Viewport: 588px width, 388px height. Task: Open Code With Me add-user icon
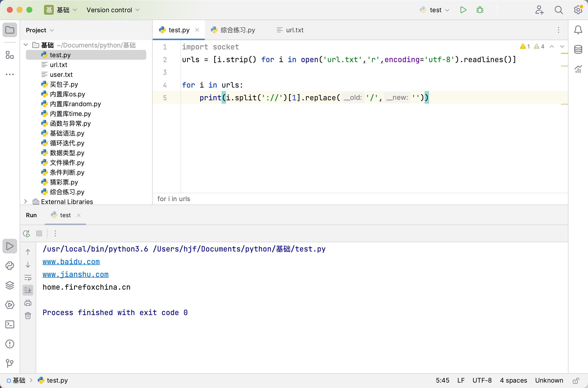point(539,10)
